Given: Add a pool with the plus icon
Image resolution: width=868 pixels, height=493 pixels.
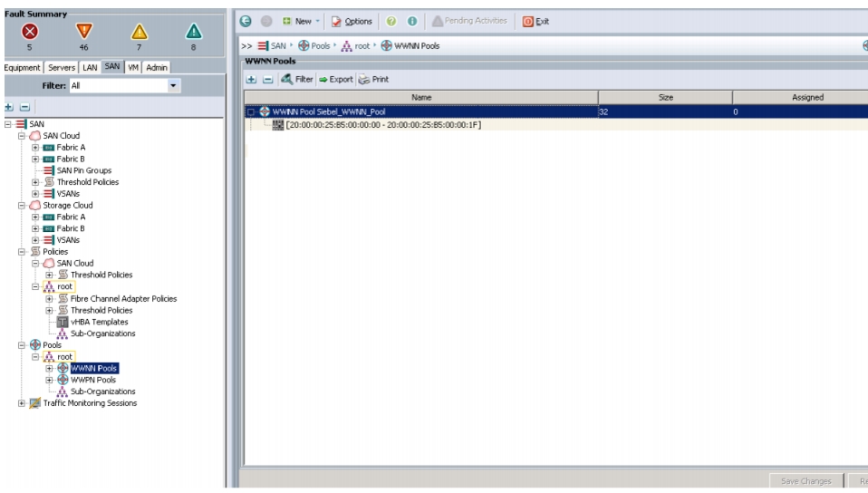Looking at the screenshot, I should 251,79.
